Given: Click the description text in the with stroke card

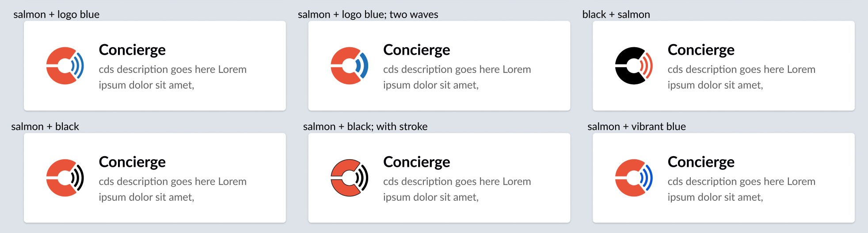Looking at the screenshot, I should 457,189.
